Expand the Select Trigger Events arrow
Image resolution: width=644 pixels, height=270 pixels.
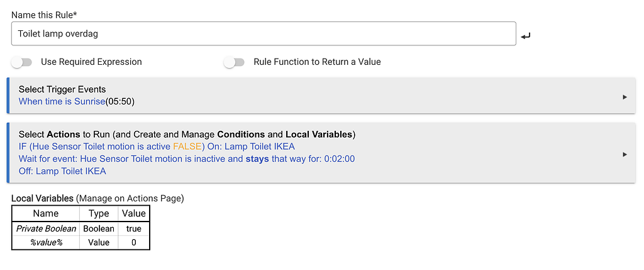coord(625,97)
